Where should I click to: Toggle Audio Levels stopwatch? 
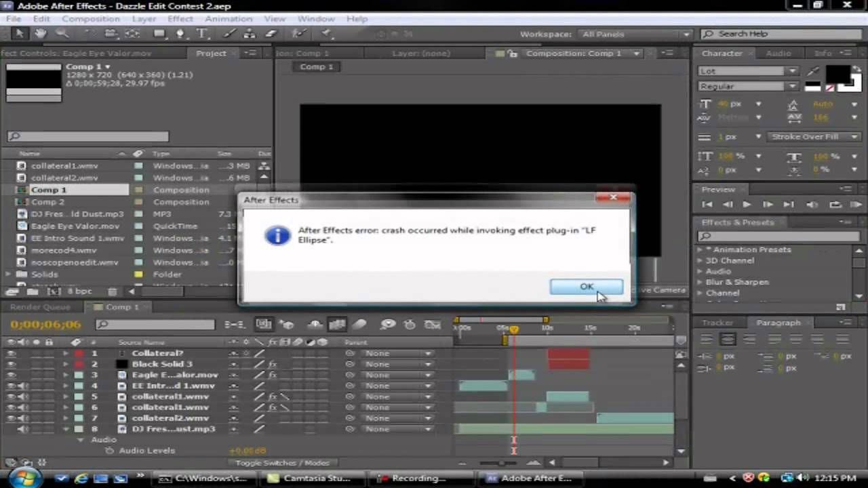pyautogui.click(x=109, y=450)
